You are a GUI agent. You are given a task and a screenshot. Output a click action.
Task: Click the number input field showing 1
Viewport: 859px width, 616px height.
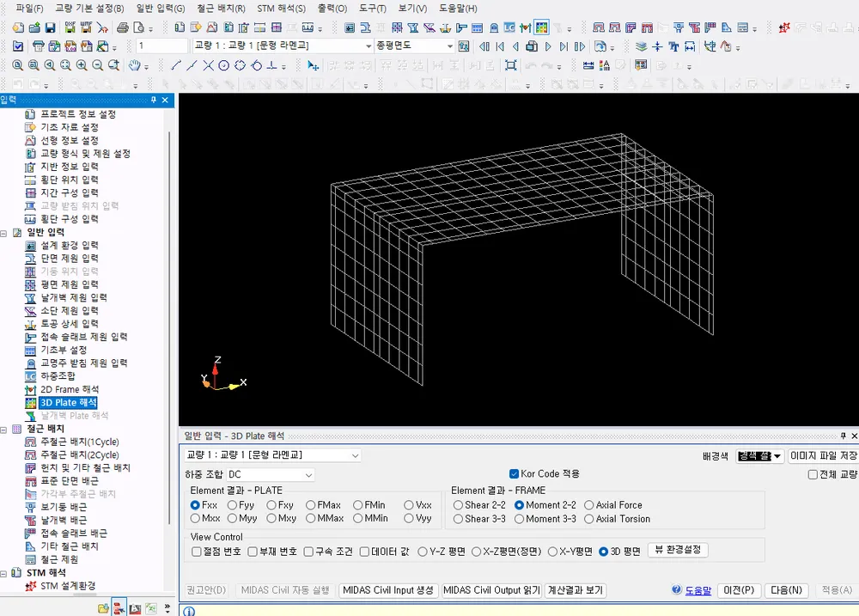click(x=161, y=46)
